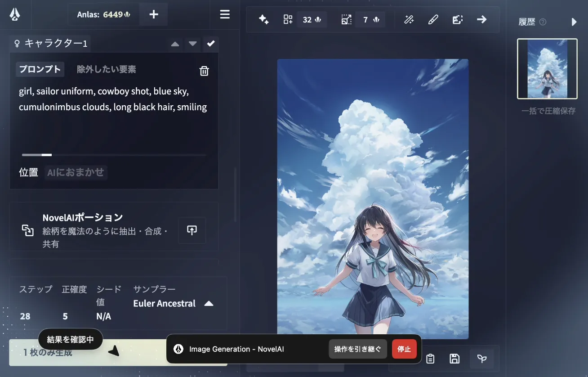Select the generated image thumbnail in history
Screen dimensions: 588x377
547,69
